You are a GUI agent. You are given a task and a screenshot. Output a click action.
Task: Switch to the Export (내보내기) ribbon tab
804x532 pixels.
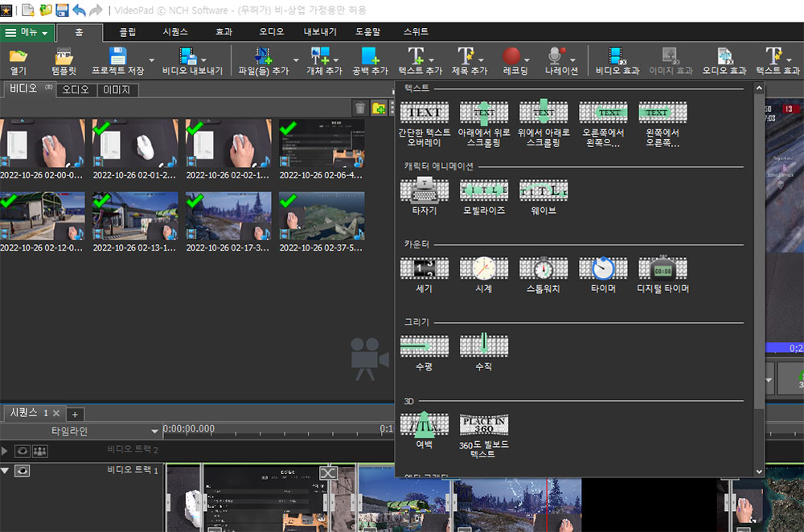(320, 32)
